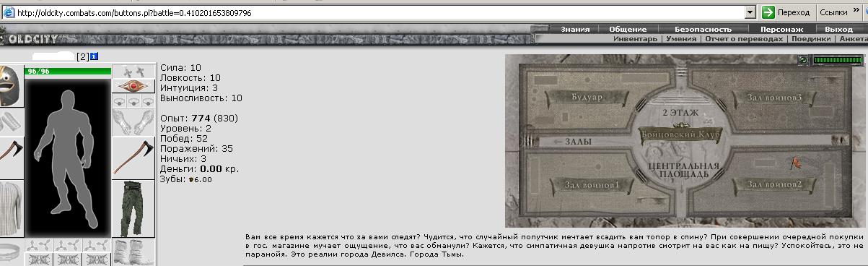Screen dimensions: 868x266
Task: Enter the Будуар room on the map
Action: [585, 97]
